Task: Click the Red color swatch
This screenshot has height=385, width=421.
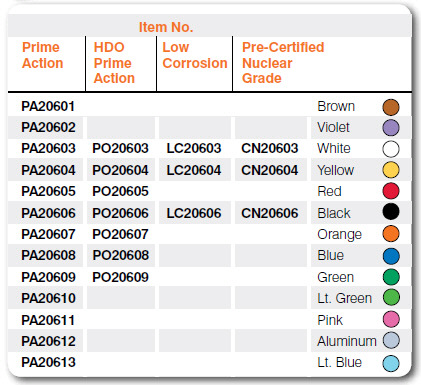Action: (x=391, y=191)
